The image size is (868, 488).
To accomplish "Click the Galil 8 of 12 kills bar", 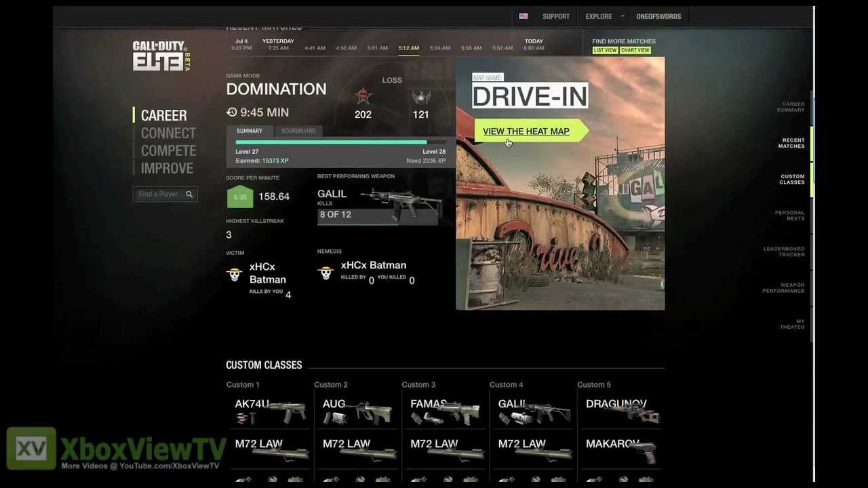I will pyautogui.click(x=378, y=216).
